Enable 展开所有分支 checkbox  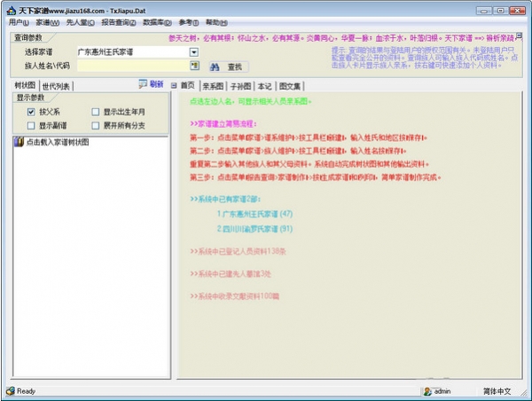[95, 125]
